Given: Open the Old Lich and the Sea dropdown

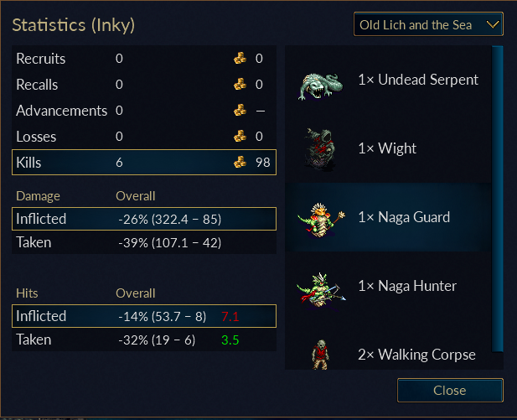Looking at the screenshot, I should click(428, 24).
